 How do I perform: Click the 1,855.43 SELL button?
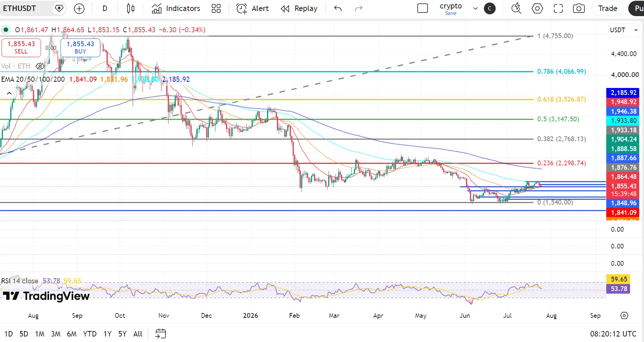tap(21, 48)
